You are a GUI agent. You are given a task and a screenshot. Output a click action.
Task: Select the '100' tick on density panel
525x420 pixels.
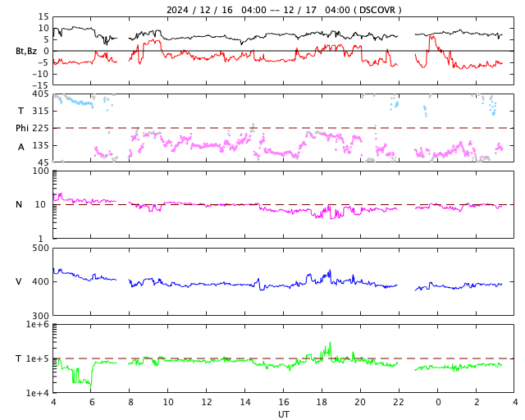pos(40,171)
